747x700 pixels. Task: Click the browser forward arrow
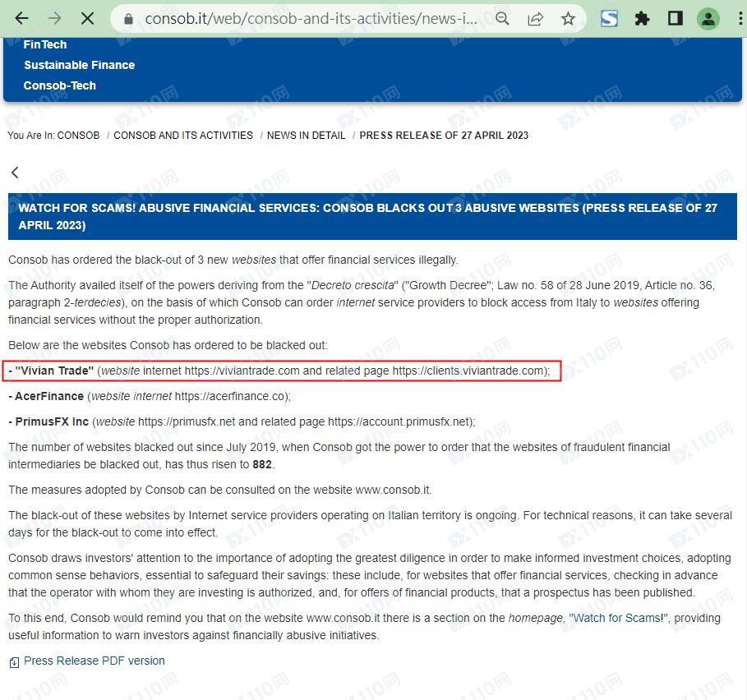(54, 18)
